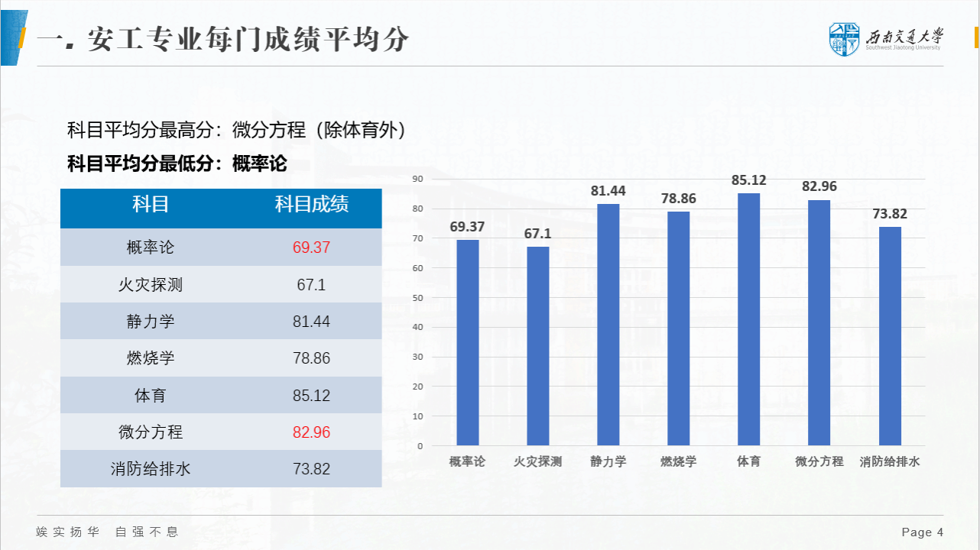The image size is (980, 550).
Task: Click the 微分方程 axis label below the chart
Action: click(819, 461)
